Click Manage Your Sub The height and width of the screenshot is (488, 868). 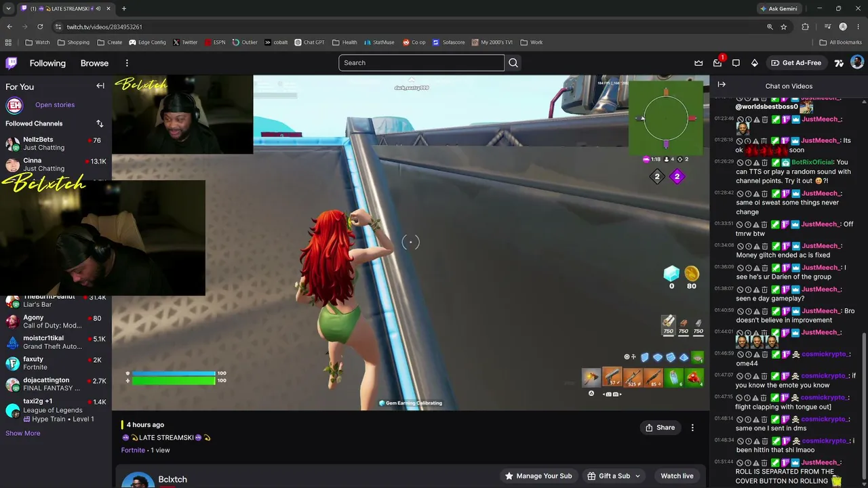pyautogui.click(x=538, y=476)
